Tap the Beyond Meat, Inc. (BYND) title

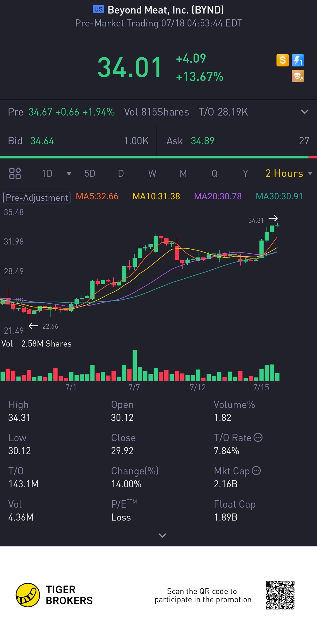click(x=166, y=10)
